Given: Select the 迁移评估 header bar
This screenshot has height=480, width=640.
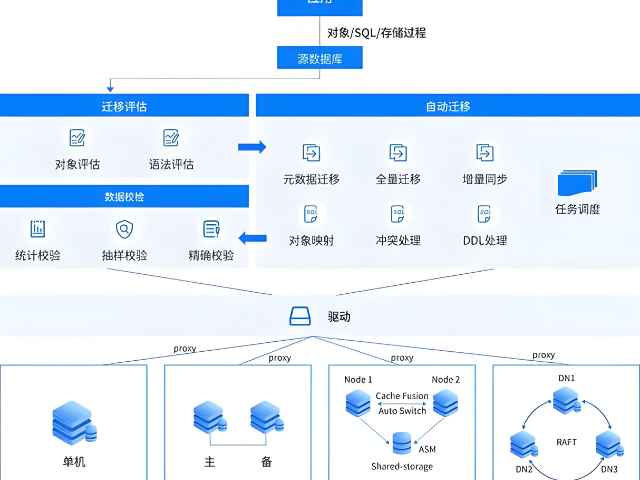Looking at the screenshot, I should point(124,106).
